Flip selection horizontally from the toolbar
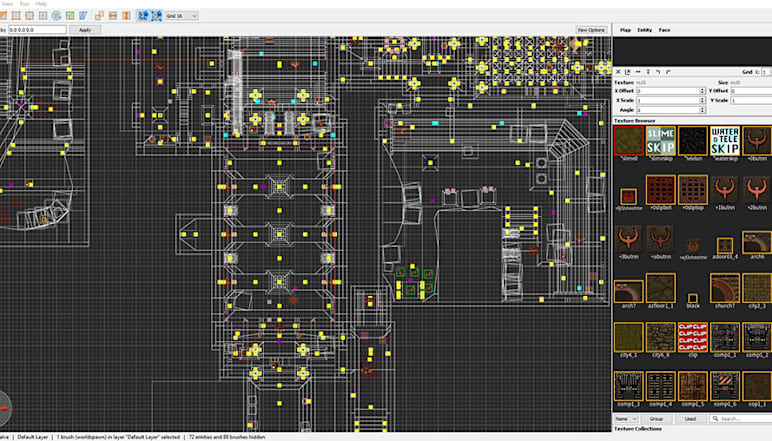 pyautogui.click(x=113, y=16)
